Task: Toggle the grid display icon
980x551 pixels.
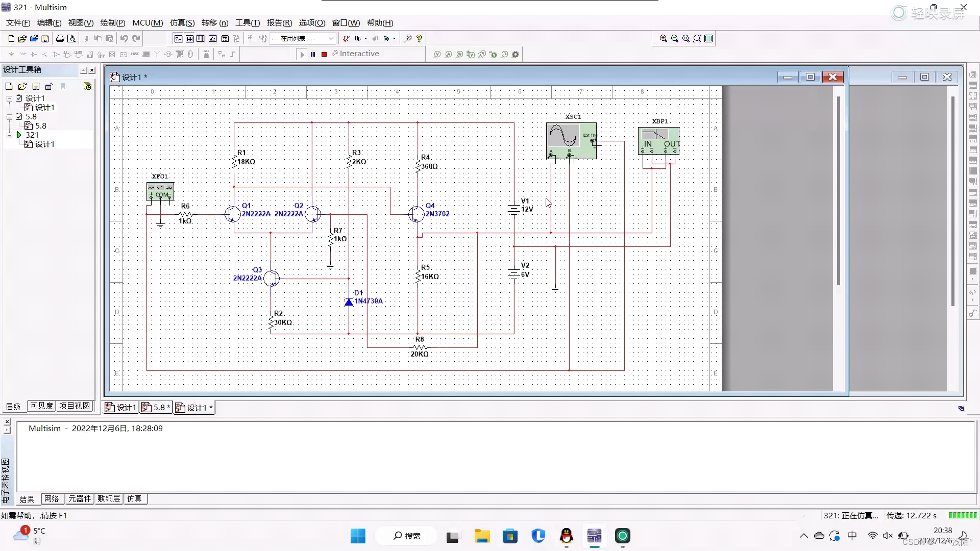Action: pos(189,38)
